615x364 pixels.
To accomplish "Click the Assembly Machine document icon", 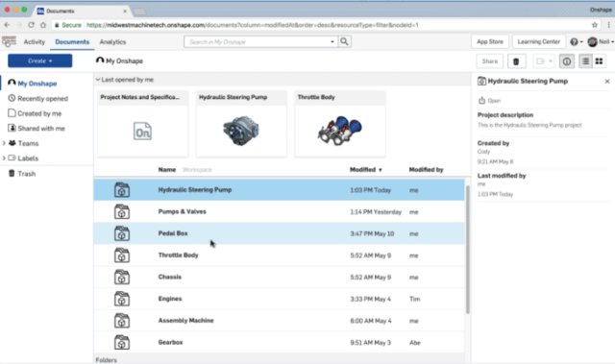I will (x=122, y=321).
